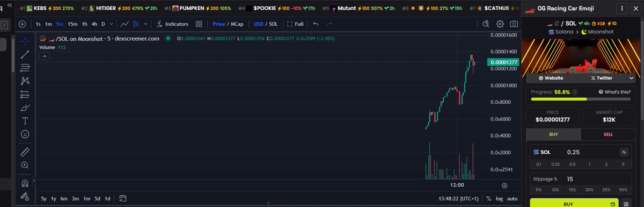The image size is (644, 207).
Task: Expand more token links chevron
Action: 632,78
